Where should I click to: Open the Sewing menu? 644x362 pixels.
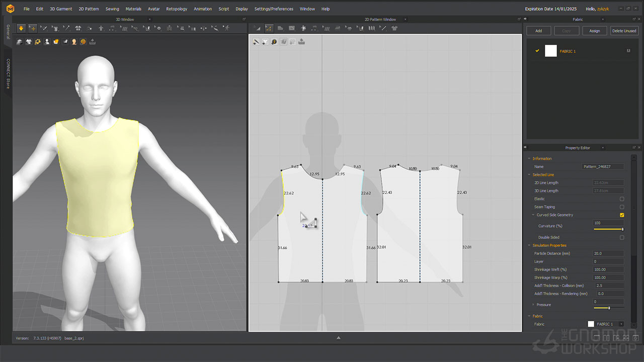tap(112, 9)
